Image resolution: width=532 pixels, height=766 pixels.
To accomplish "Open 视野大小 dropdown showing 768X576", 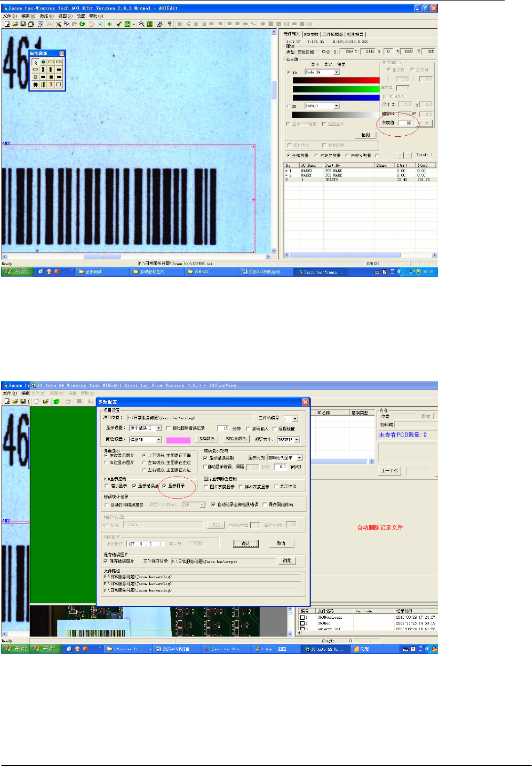I will click(x=297, y=439).
